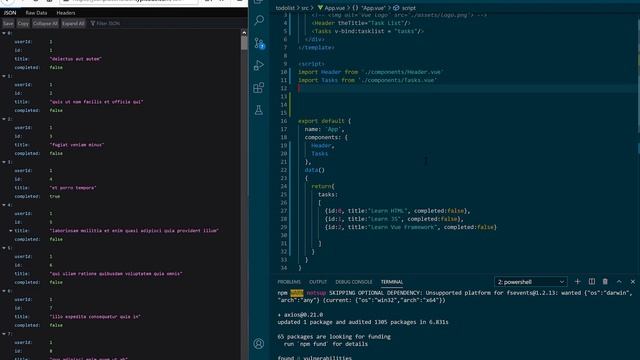The height and width of the screenshot is (360, 640).
Task: Open the Extensions view icon
Action: (x=259, y=87)
